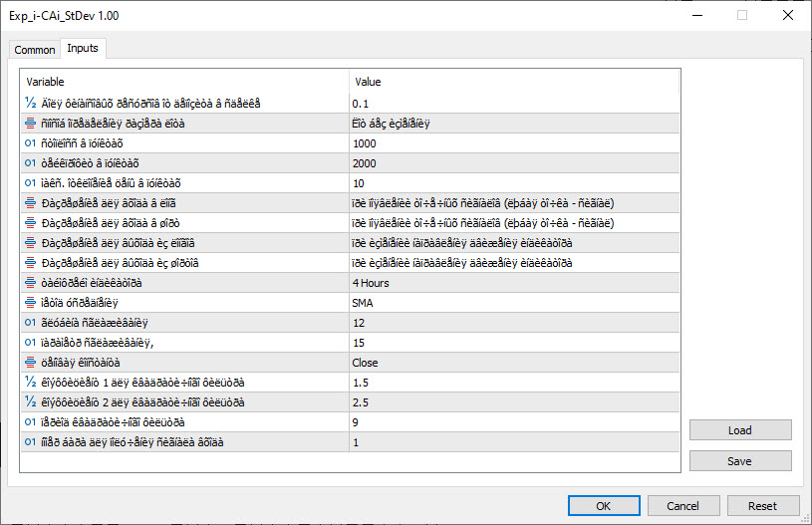Click the Save button
Screen dimensions: 812x525
(x=740, y=461)
